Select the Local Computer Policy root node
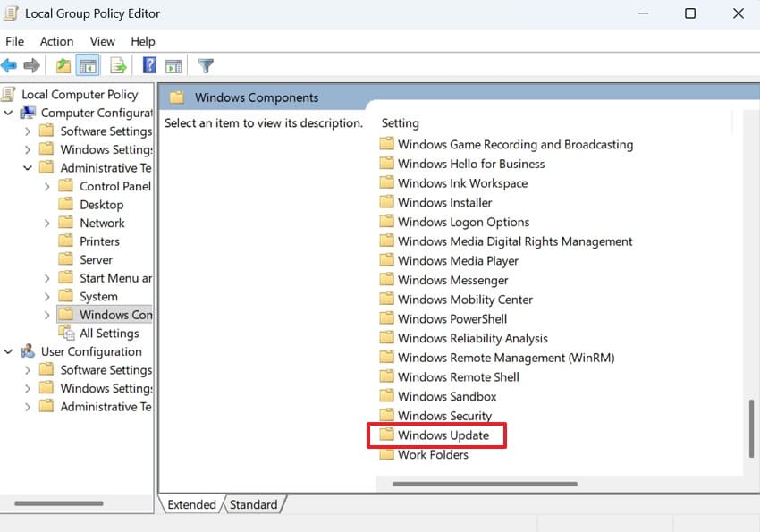This screenshot has height=532, width=760. 80,95
